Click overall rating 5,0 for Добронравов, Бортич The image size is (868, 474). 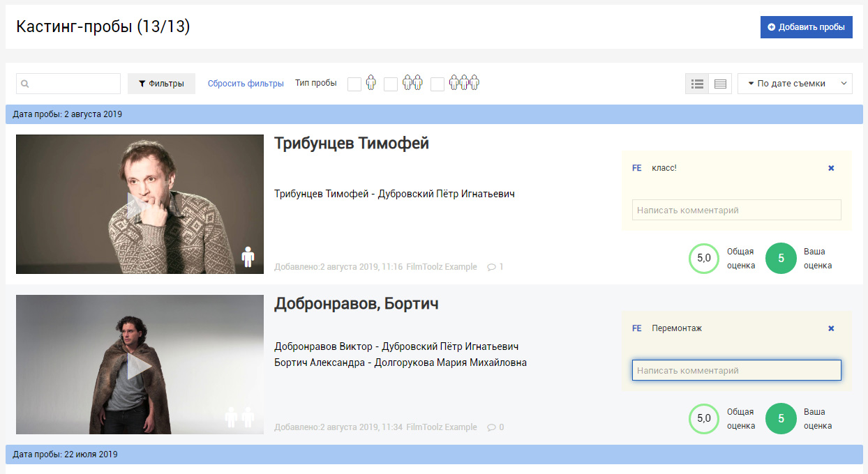coord(704,419)
